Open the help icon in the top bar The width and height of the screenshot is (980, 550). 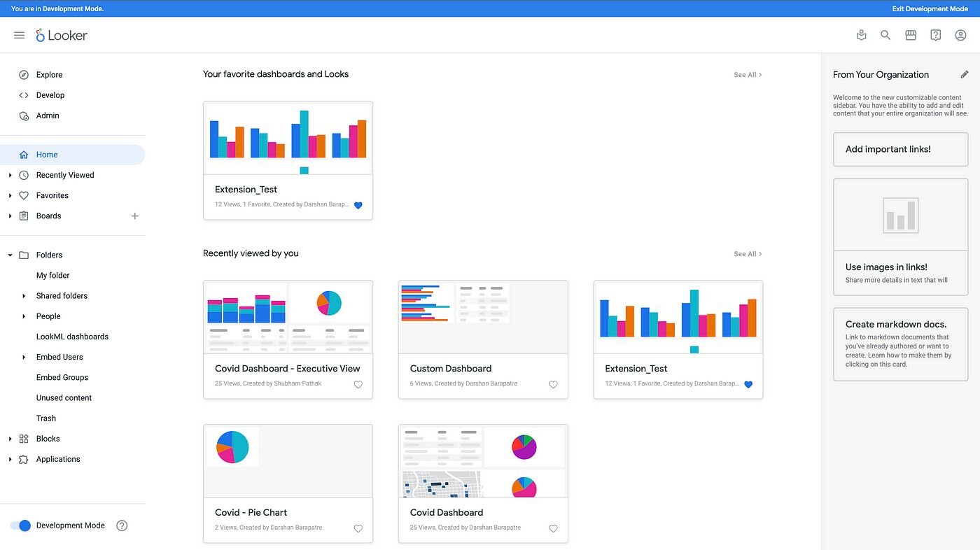[x=936, y=35]
